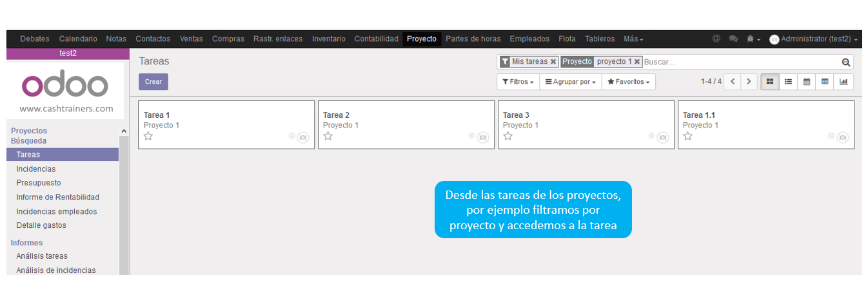Toggle kanban state dot on Tarea 2
The image size is (868, 291).
(x=471, y=136)
